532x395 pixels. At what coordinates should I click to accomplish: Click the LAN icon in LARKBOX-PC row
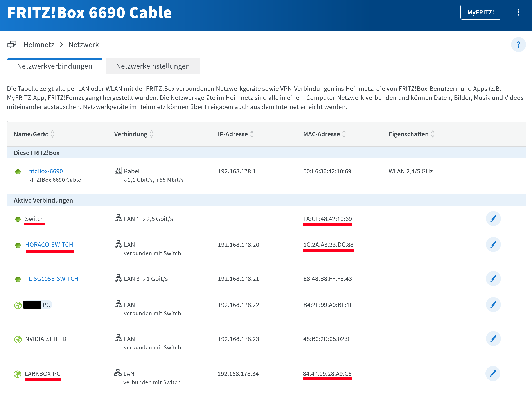[x=118, y=373]
